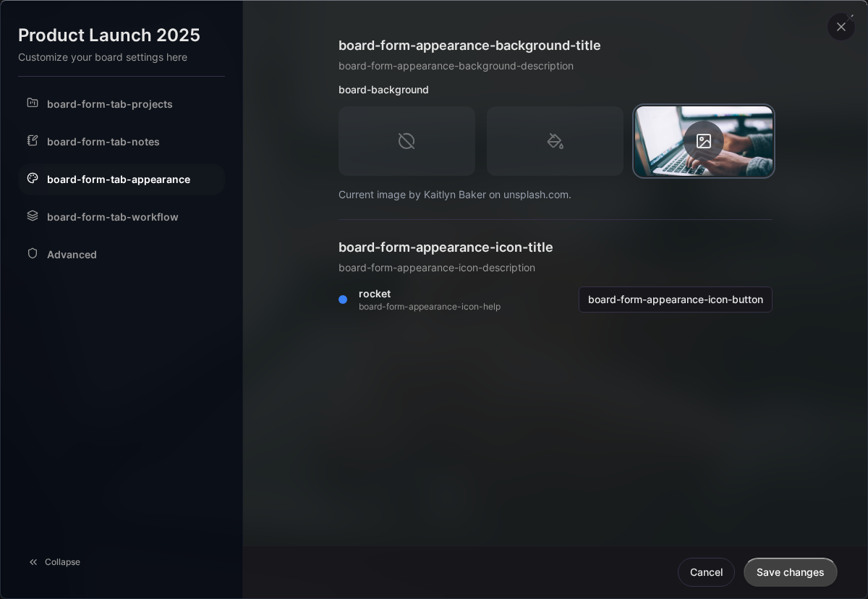
Task: Switch to the board-form-tab-notes tab
Action: click(103, 142)
